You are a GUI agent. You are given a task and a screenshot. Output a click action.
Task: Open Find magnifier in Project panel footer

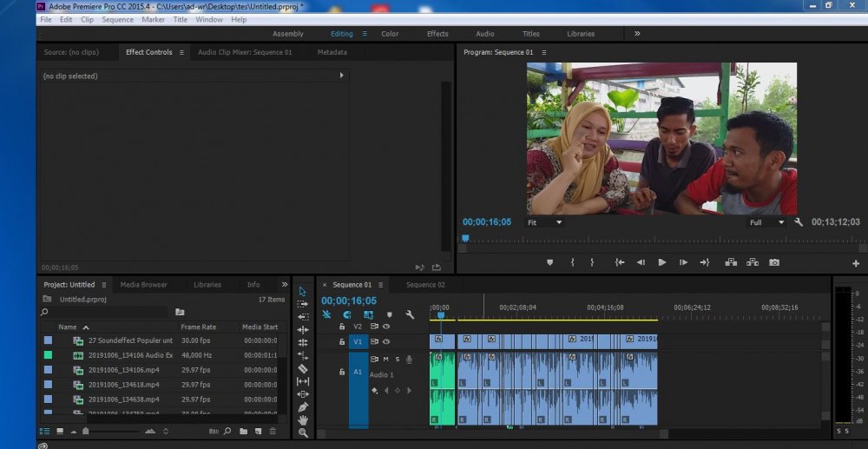pos(227,432)
